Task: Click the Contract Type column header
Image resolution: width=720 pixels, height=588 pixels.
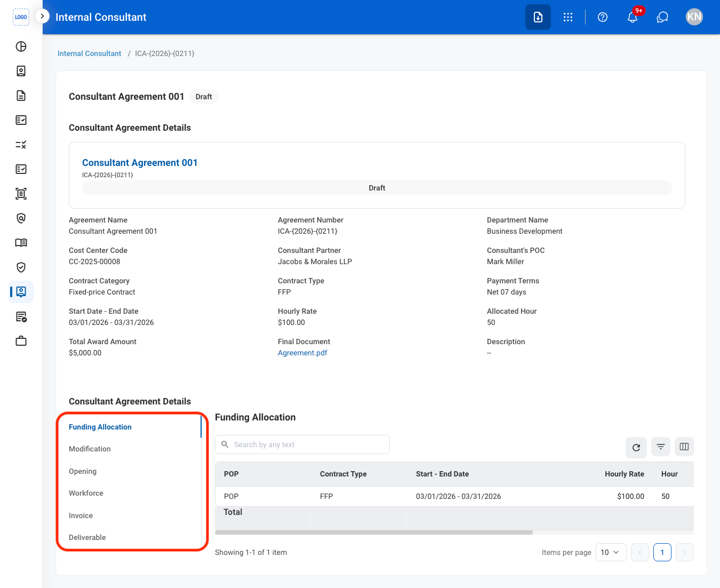Action: [343, 474]
